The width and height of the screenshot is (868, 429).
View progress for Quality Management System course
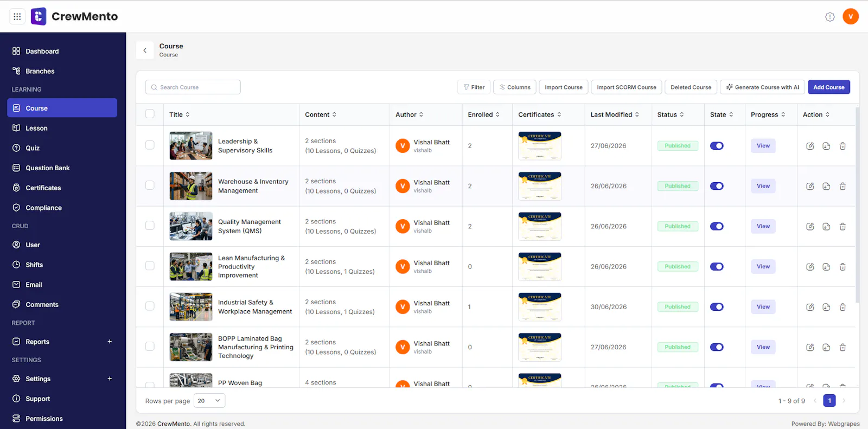click(x=763, y=226)
